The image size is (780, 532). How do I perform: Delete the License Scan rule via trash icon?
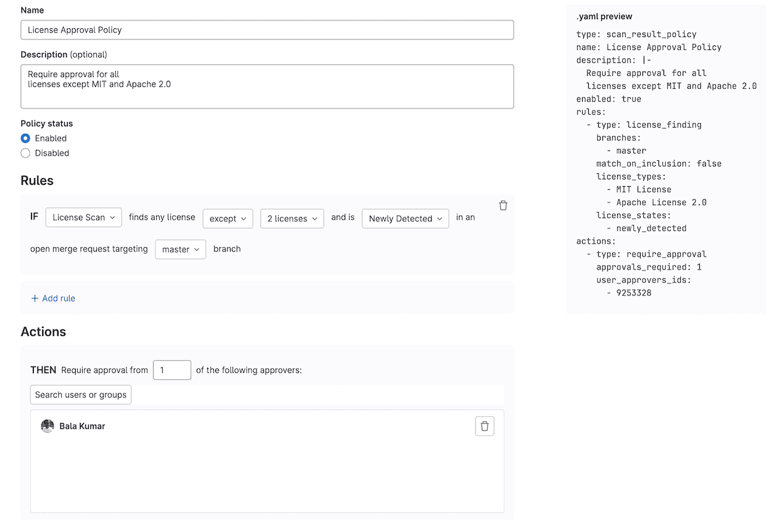pyautogui.click(x=503, y=206)
